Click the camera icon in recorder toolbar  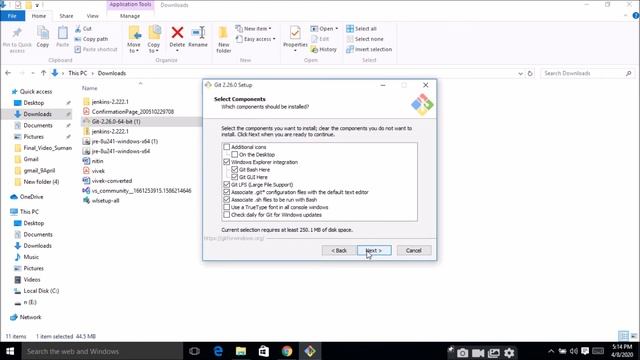462,353
